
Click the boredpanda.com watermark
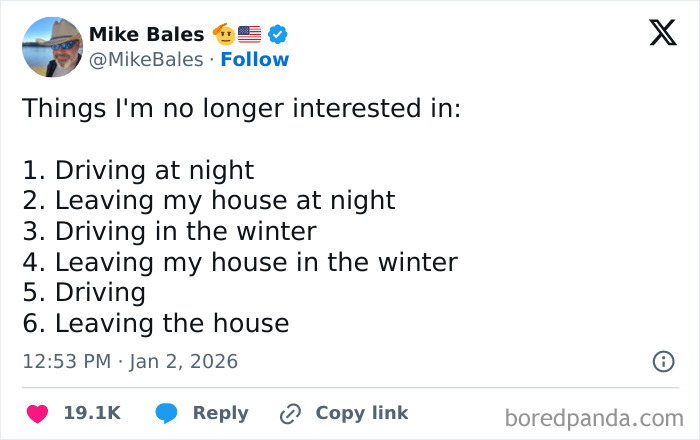click(594, 416)
